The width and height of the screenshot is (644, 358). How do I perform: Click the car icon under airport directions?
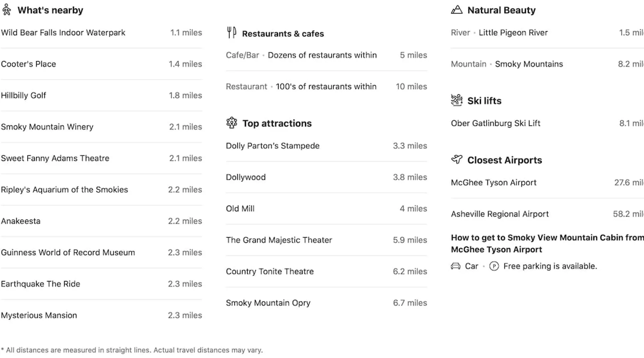point(455,266)
